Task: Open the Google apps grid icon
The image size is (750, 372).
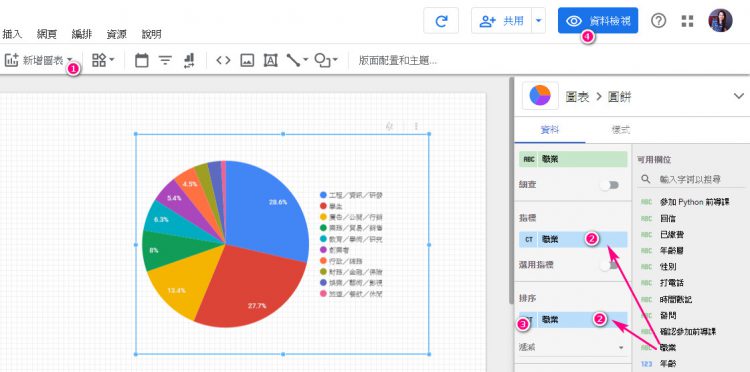Action: pyautogui.click(x=687, y=21)
